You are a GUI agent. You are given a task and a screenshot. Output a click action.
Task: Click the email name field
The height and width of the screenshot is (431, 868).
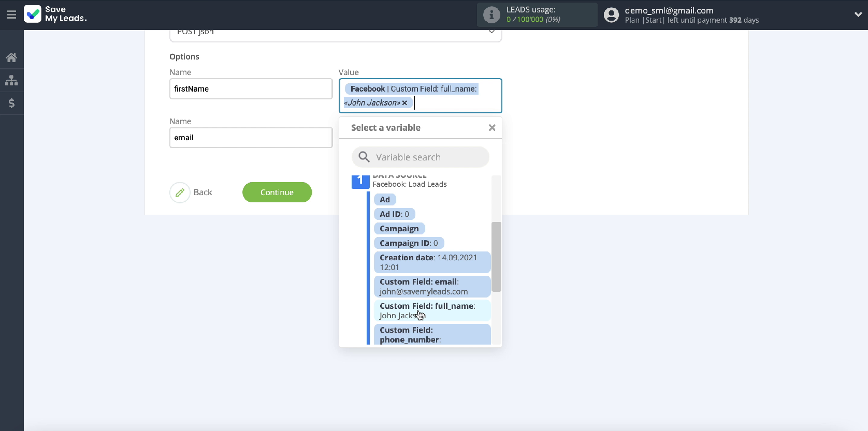251,138
